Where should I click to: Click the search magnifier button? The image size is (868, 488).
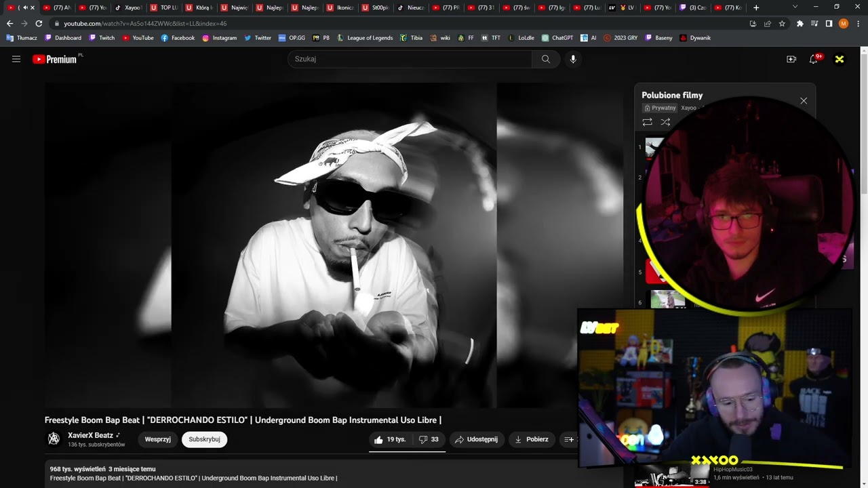(x=546, y=59)
